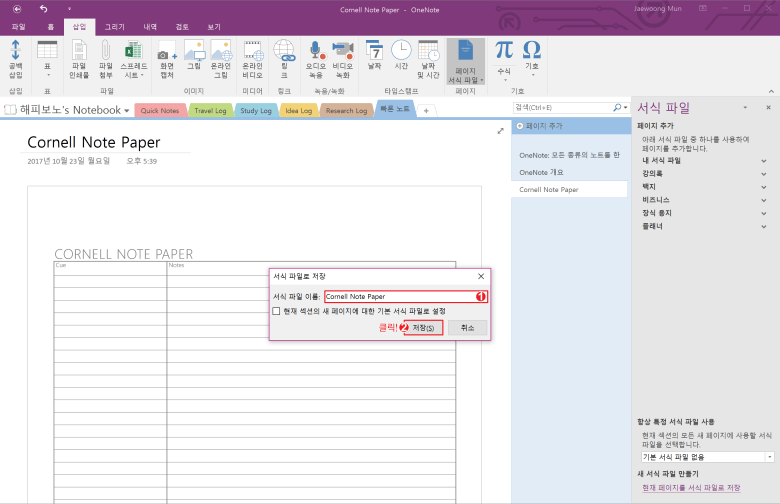Switch to the 홈 ribbon tab

50,27
